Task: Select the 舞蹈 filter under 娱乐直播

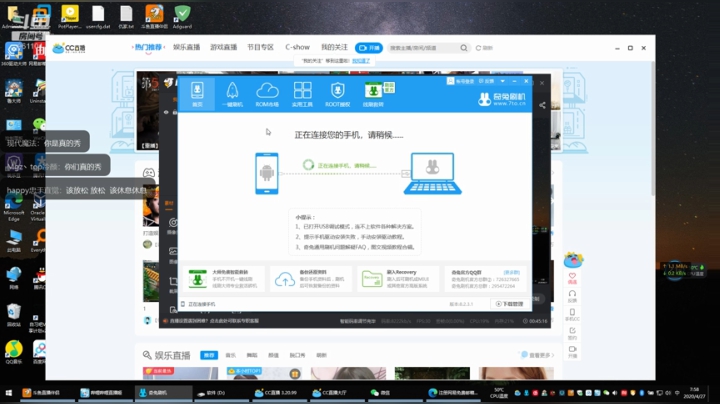Action: click(252, 355)
